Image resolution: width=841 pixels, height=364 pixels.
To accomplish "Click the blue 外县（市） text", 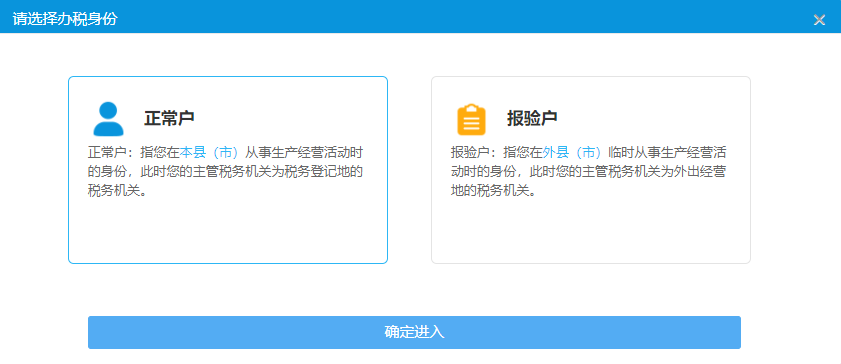I will coord(572,153).
